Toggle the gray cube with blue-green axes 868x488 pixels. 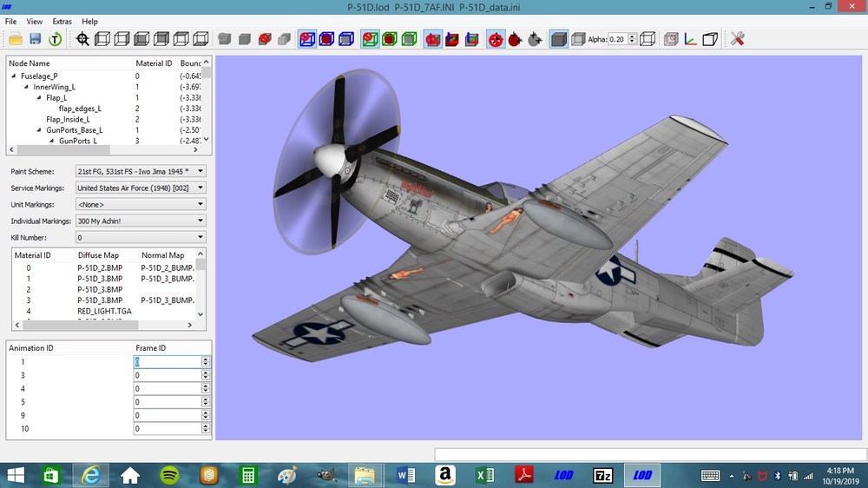(x=472, y=39)
